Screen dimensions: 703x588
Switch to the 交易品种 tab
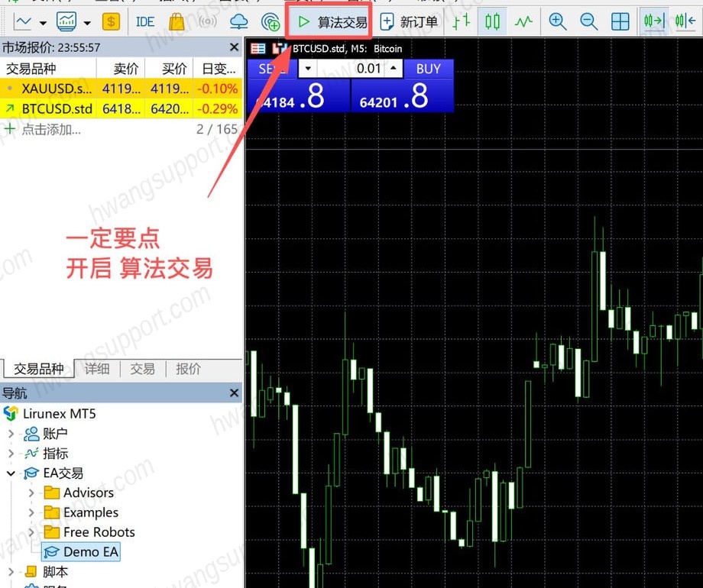[x=38, y=368]
